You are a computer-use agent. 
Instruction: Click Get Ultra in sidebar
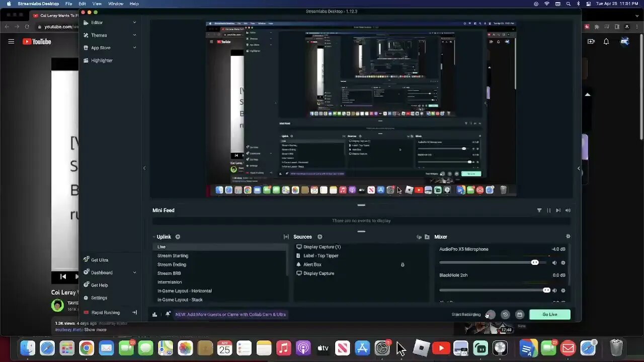pyautogui.click(x=99, y=260)
